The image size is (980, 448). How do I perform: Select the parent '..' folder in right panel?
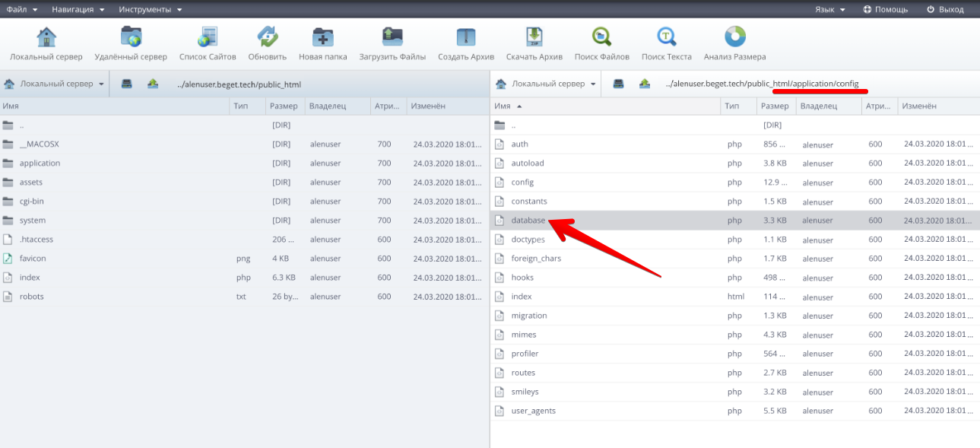pyautogui.click(x=735, y=125)
